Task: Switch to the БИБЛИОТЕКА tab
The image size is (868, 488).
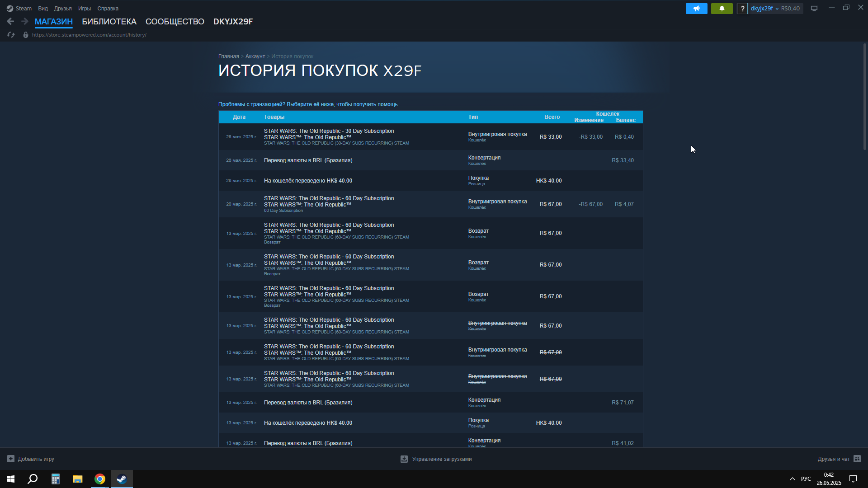Action: [109, 22]
